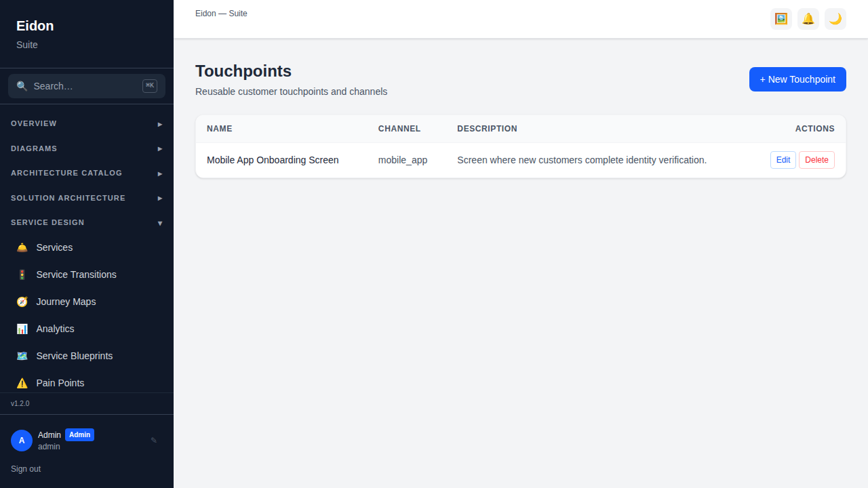Click the v1.2.0 version label
The image size is (868, 488).
click(x=20, y=403)
